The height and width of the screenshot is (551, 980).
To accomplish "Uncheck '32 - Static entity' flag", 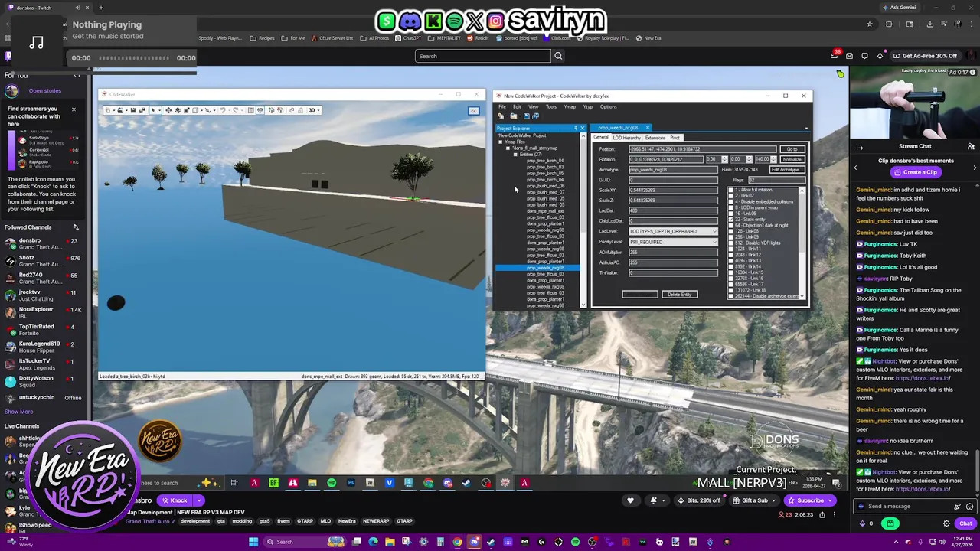I will point(730,220).
